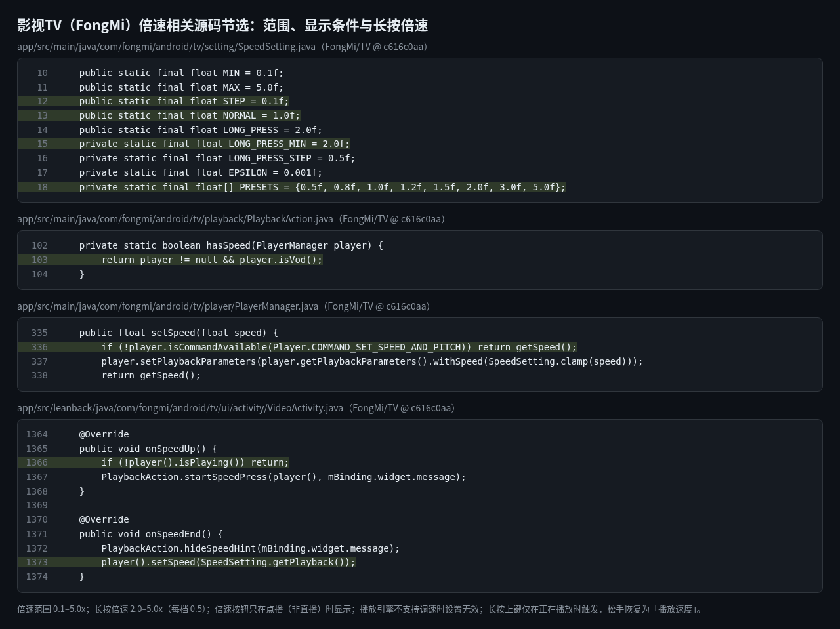Image resolution: width=840 pixels, height=629 pixels.
Task: Click line number 103
Action: [x=39, y=260]
